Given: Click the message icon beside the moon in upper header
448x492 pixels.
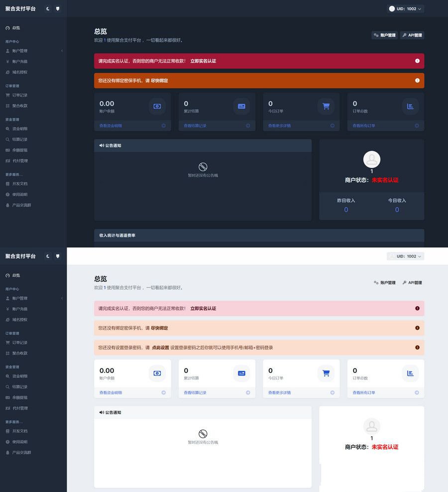Looking at the screenshot, I should click(58, 9).
